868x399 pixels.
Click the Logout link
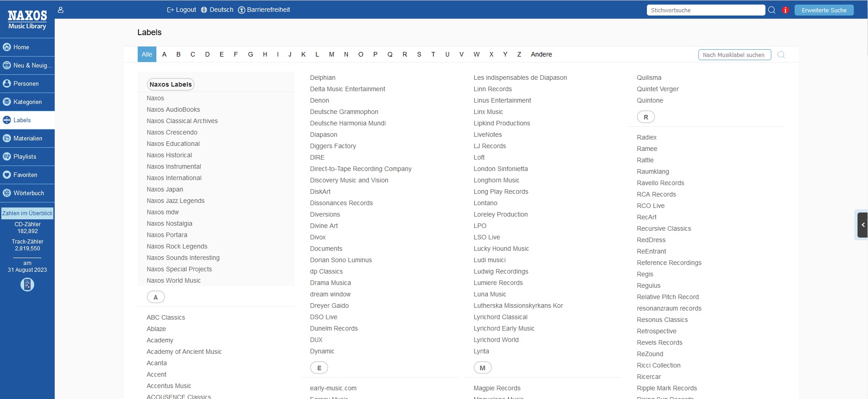tap(181, 10)
